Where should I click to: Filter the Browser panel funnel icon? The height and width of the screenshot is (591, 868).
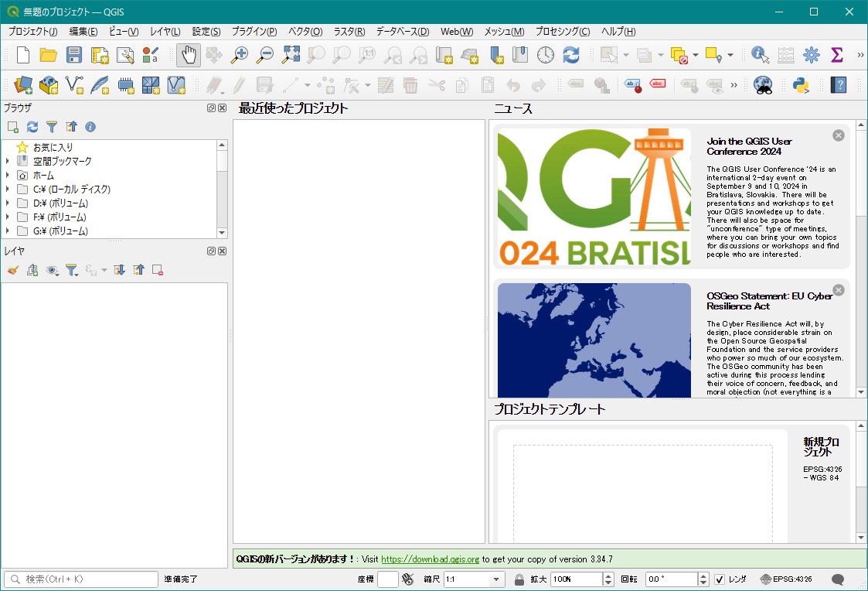point(52,127)
